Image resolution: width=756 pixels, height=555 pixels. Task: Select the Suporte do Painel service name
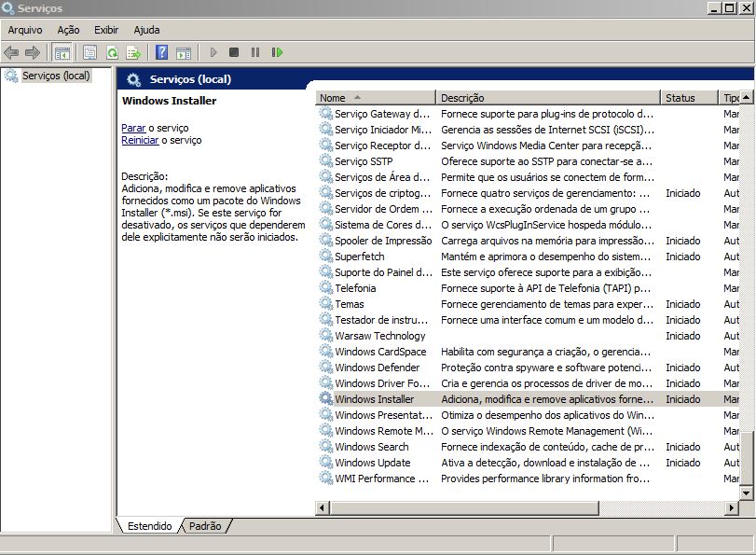(x=383, y=272)
